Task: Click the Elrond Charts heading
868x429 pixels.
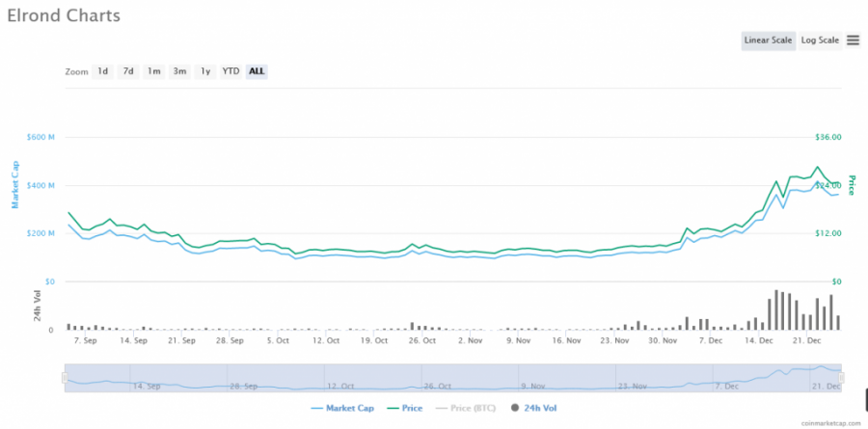Action: click(64, 15)
